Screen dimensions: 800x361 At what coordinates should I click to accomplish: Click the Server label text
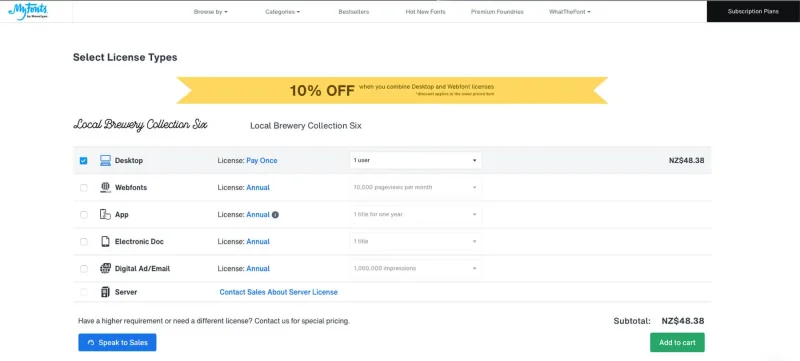(126, 292)
